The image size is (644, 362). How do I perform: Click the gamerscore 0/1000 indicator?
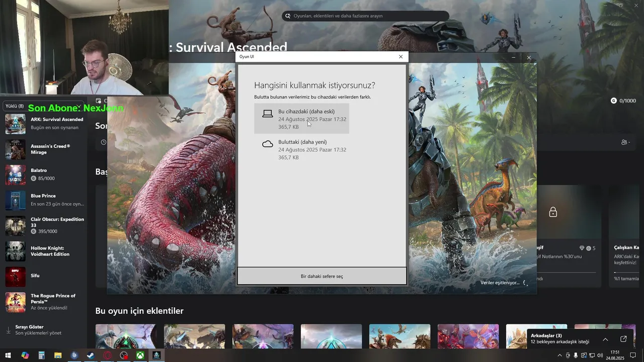tap(623, 101)
